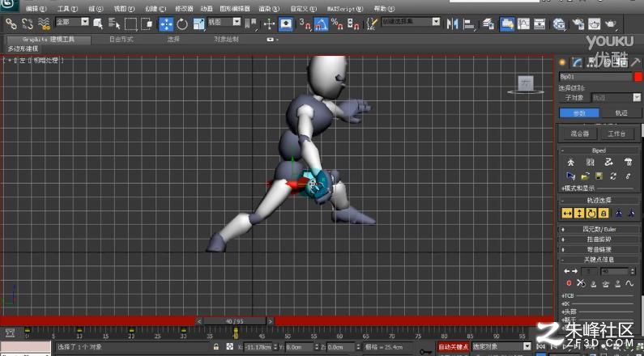The height and width of the screenshot is (356, 644).
Task: Click Select and Manipulate crosshair icon
Action: pos(269,23)
